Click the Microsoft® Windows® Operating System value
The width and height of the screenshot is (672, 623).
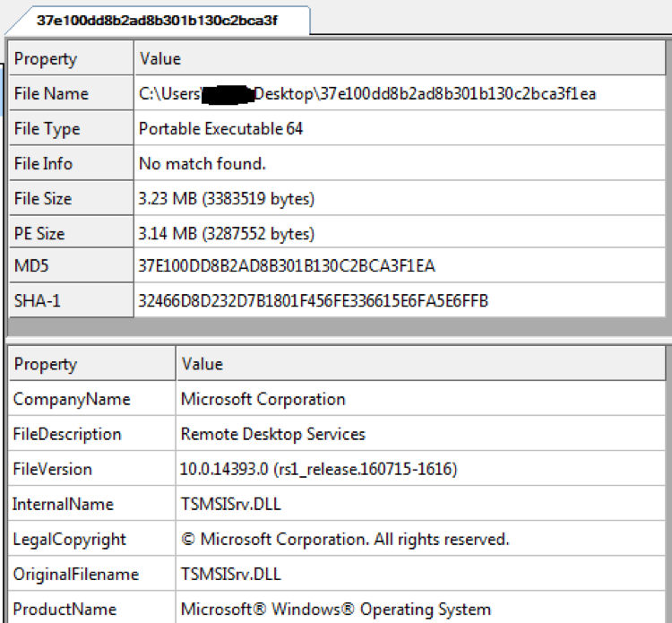pos(336,610)
